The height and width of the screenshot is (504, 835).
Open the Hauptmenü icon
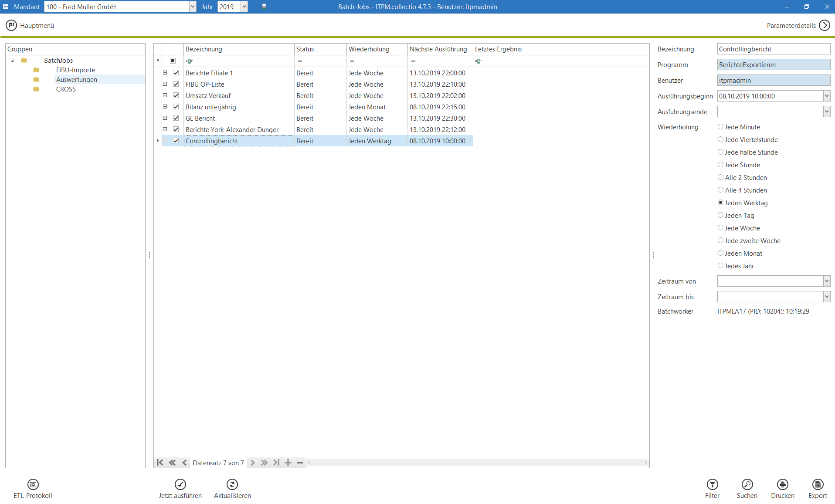pos(11,25)
